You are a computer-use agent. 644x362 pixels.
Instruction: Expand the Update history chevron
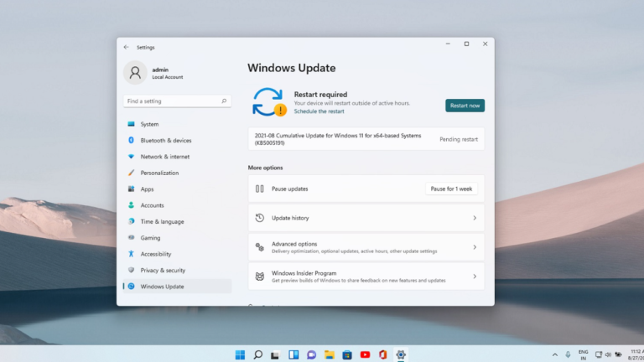[475, 218]
